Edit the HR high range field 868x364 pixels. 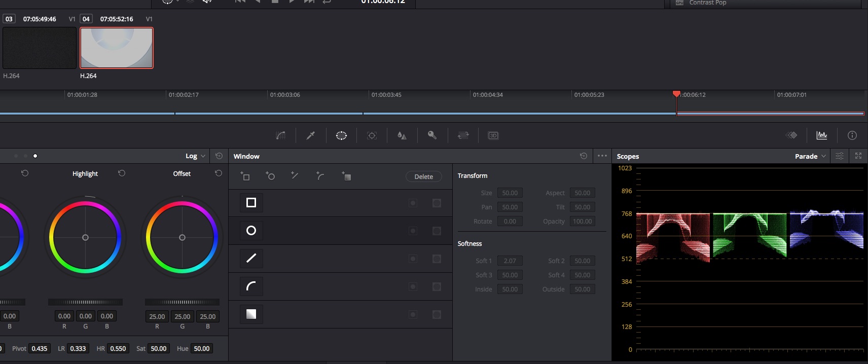click(x=118, y=348)
